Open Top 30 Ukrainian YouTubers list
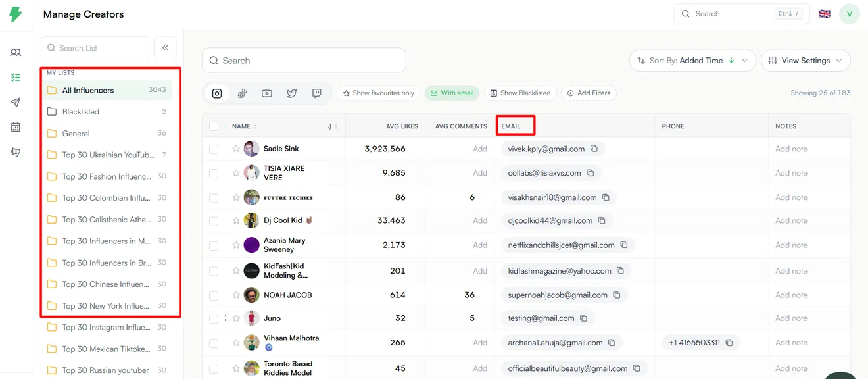868x379 pixels. tap(107, 155)
